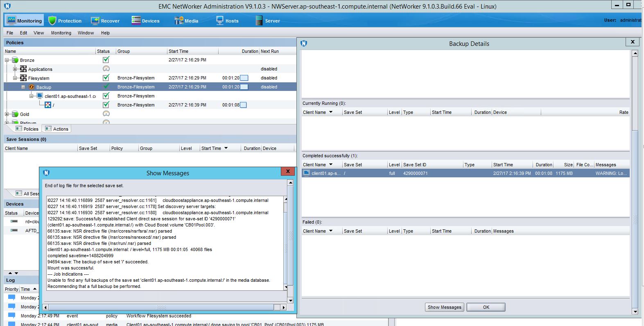
Task: Switch to the Protection view
Action: tap(65, 20)
